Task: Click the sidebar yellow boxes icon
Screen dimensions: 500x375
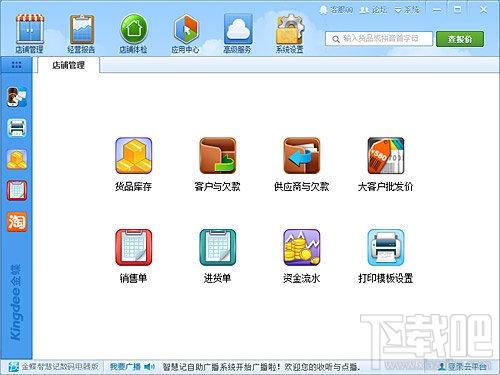Action: tap(17, 159)
